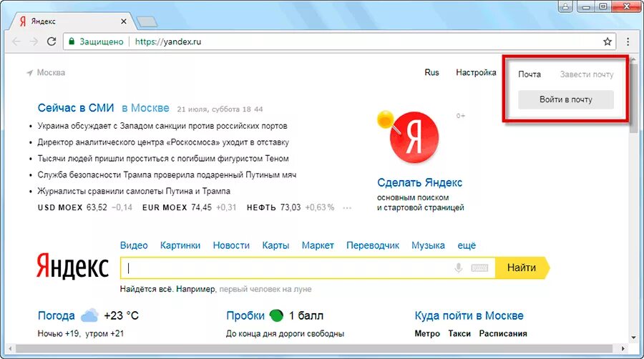
Task: Expand more quotes with the ellipsis
Action: pyautogui.click(x=347, y=208)
